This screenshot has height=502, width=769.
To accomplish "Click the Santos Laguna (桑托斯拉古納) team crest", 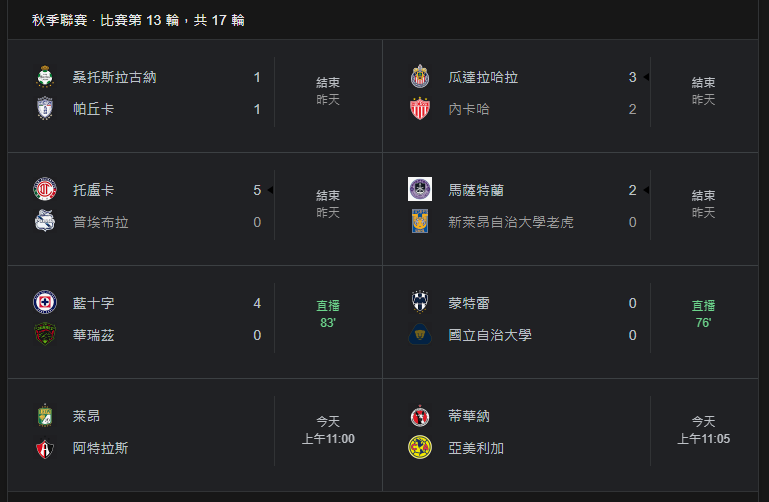I will 45,76.
